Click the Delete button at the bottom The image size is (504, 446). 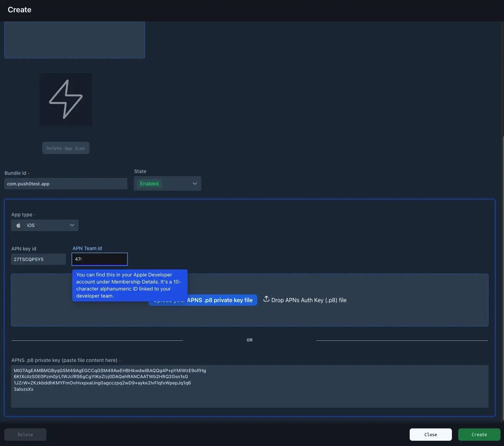click(25, 434)
